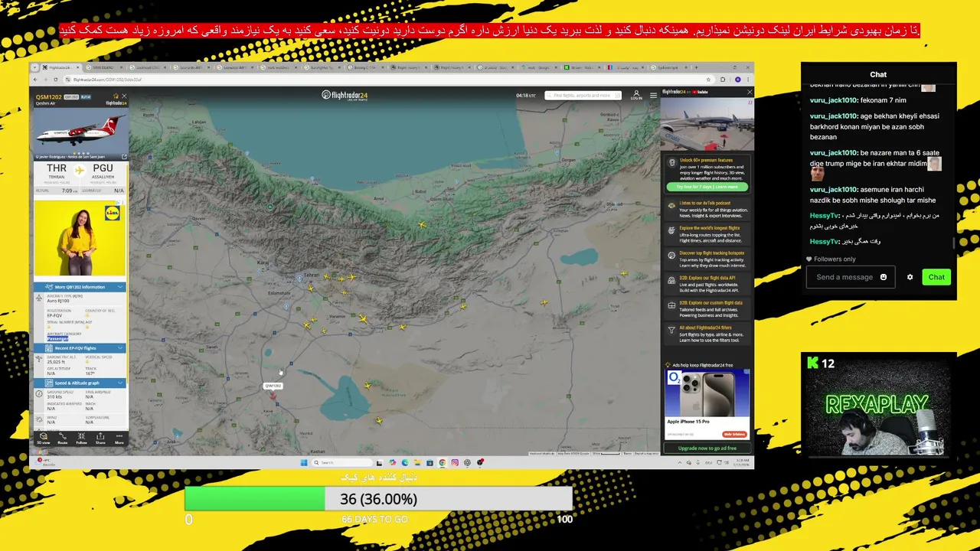Viewport: 980px width, 551px height.
Task: Open the emoji picker in chat
Action: pyautogui.click(x=884, y=277)
